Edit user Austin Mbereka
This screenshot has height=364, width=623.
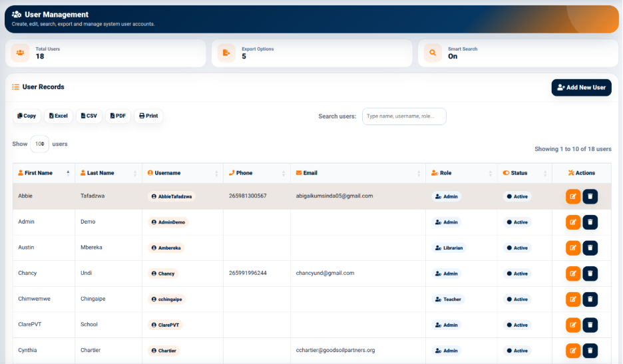pyautogui.click(x=573, y=248)
